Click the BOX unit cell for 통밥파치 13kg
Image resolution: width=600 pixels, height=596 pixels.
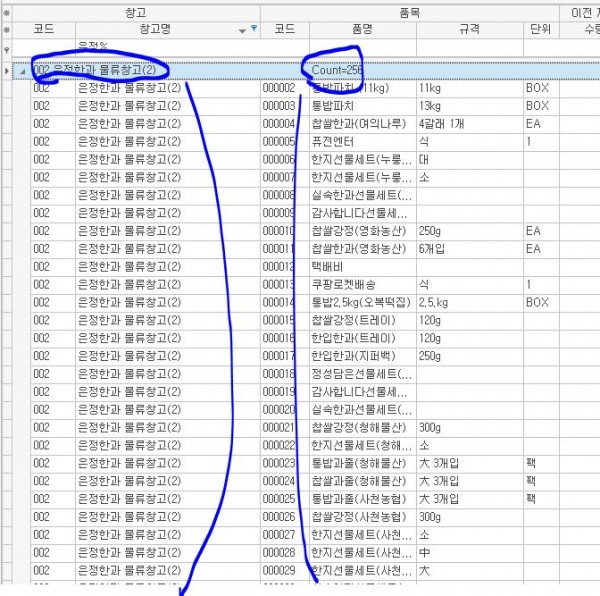point(537,106)
